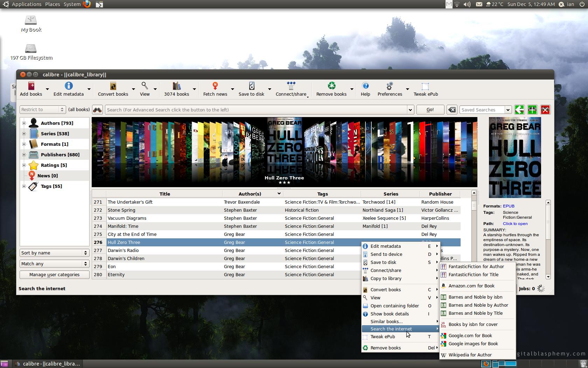588x368 pixels.
Task: Select Send to device in context menu
Action: pyautogui.click(x=400, y=254)
